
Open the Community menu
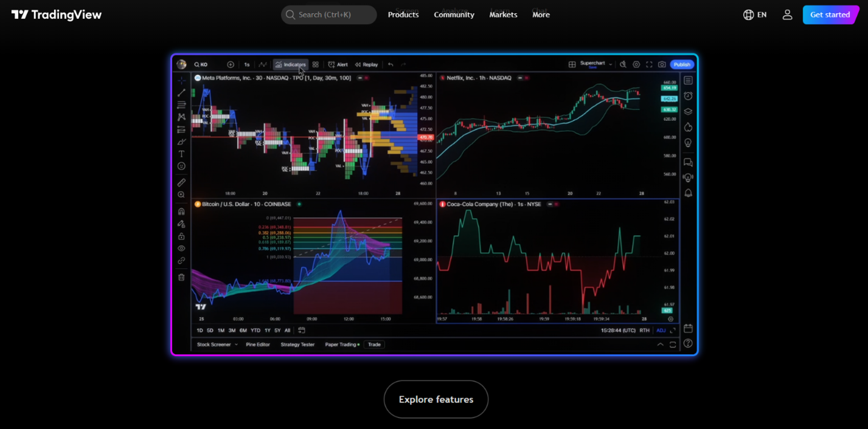click(454, 15)
